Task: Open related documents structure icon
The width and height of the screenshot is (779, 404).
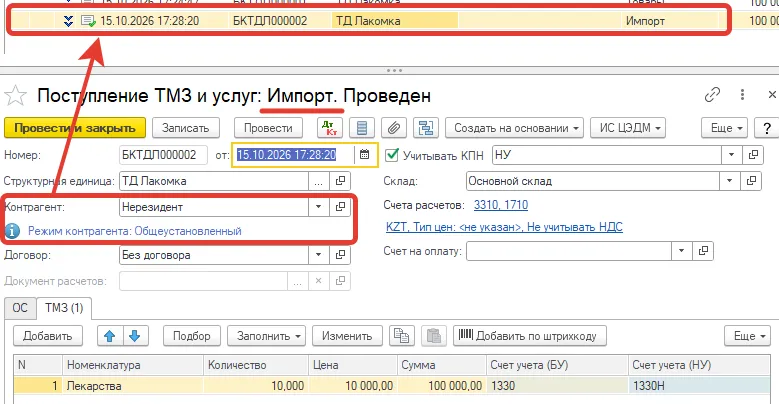Action: (426, 128)
